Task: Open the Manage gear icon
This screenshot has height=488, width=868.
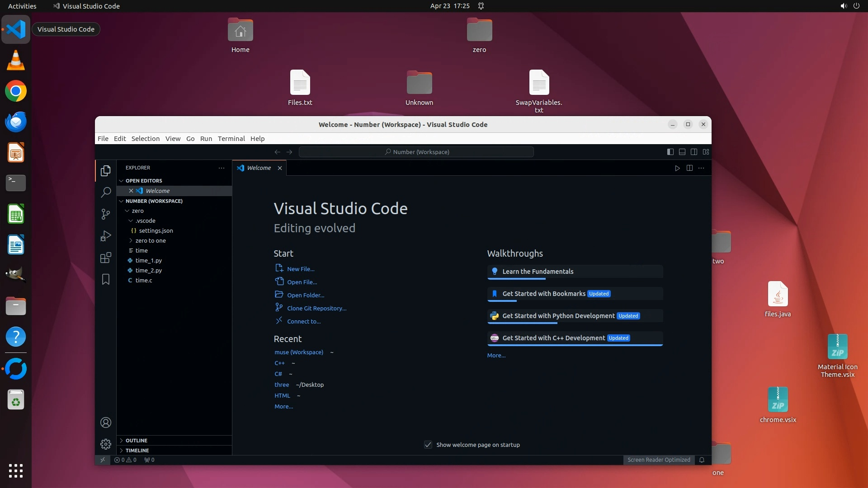Action: (x=105, y=444)
